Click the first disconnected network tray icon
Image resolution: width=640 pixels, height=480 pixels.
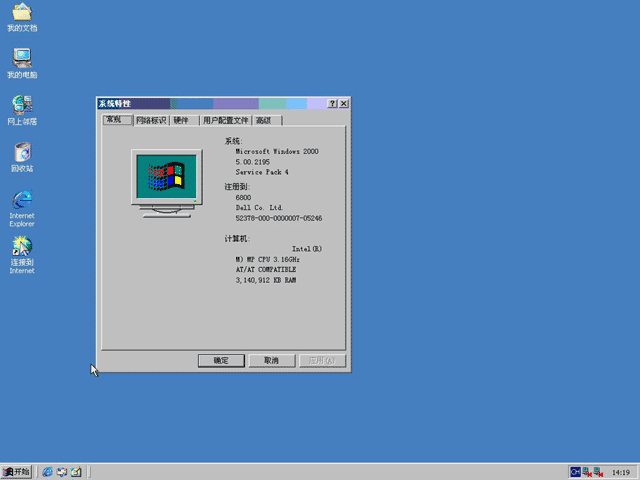(x=587, y=472)
